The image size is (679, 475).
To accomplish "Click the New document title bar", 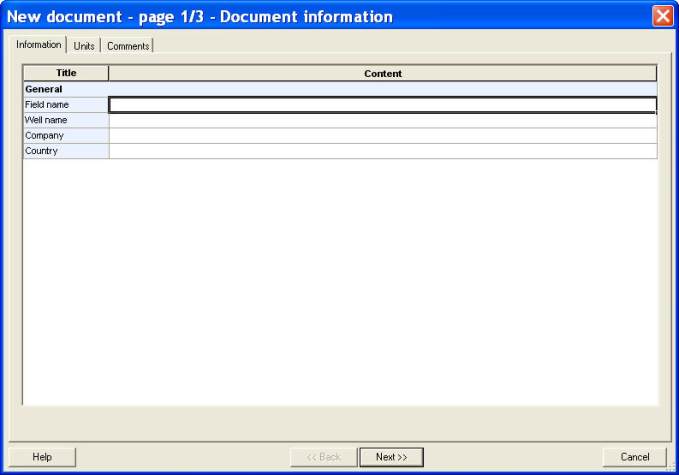I will 300,16.
